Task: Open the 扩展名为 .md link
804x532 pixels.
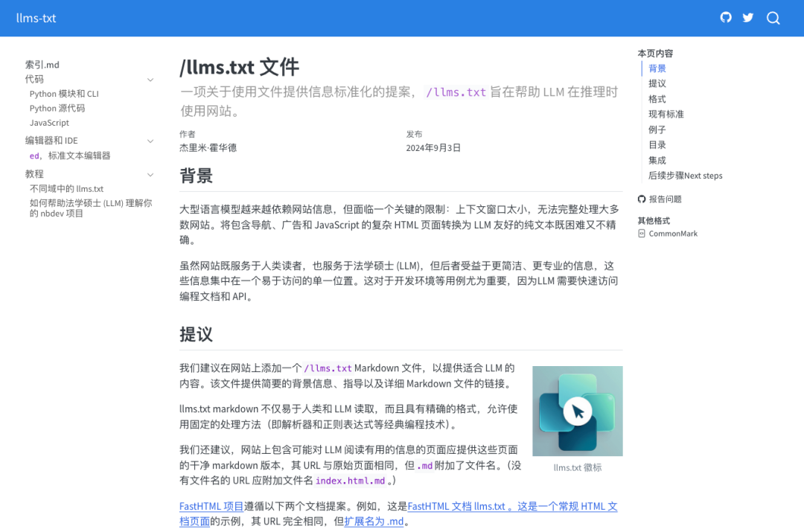Action: pos(374,522)
